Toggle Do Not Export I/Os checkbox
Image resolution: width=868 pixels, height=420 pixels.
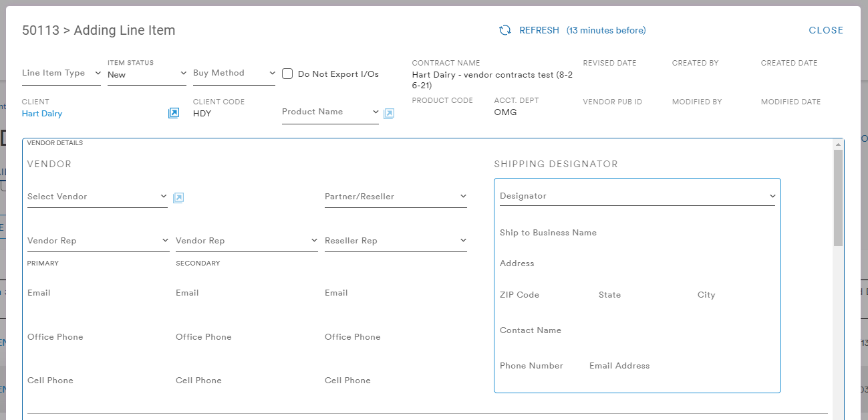287,74
